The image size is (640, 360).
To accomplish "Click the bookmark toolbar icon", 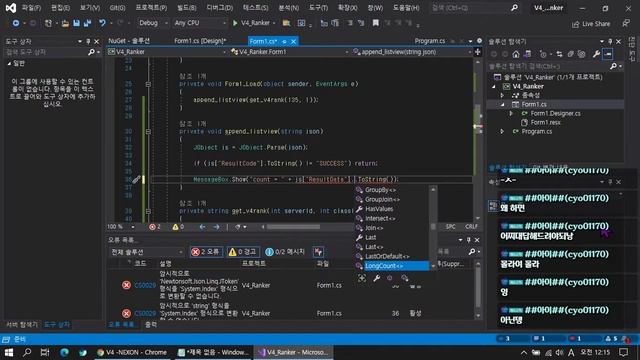I will [x=375, y=23].
